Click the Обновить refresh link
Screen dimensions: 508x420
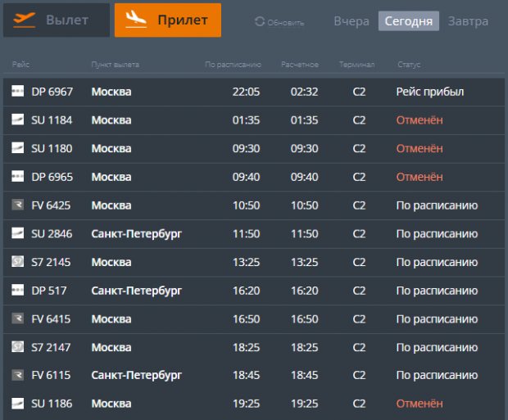pyautogui.click(x=285, y=23)
